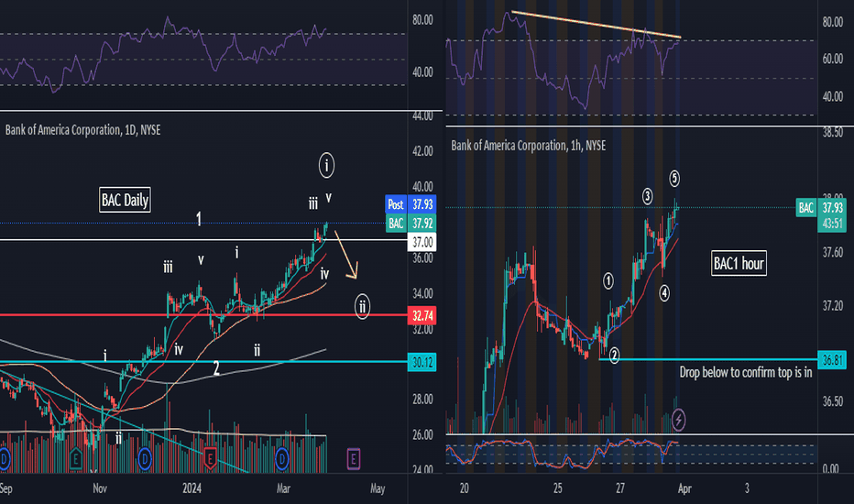Click the dividend D marker below Mar candles

[x=281, y=459]
